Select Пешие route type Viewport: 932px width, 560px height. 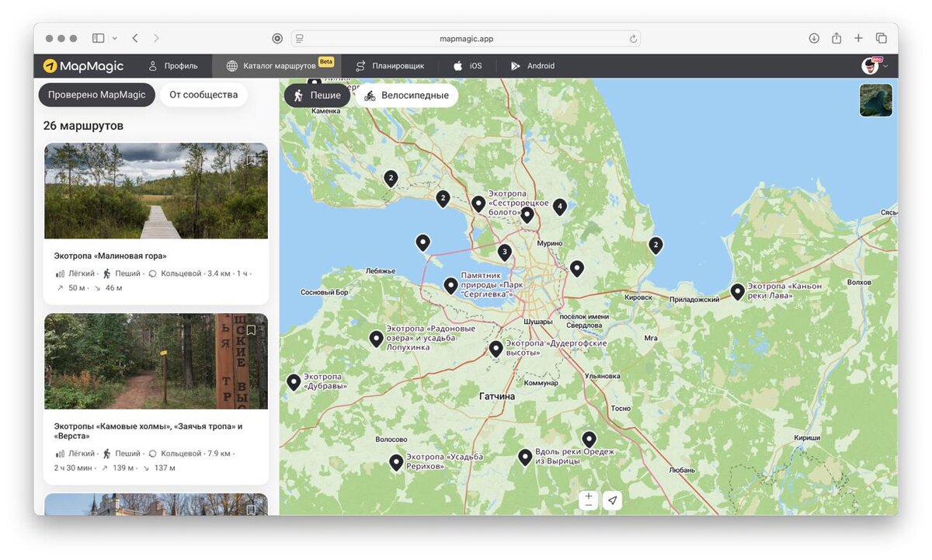317,96
